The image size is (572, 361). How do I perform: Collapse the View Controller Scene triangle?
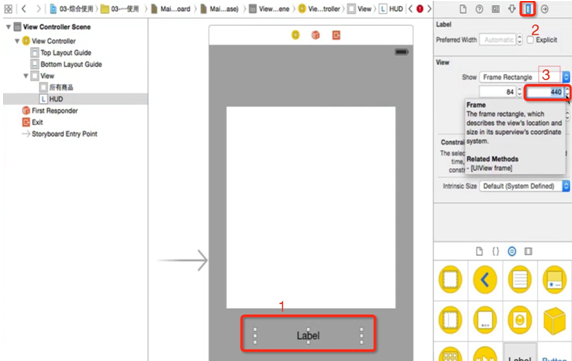[8, 27]
